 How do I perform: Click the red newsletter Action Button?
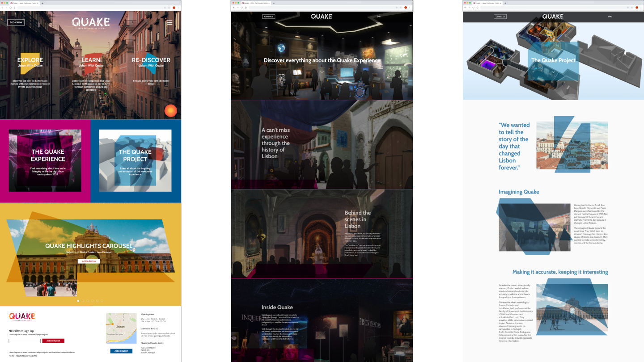[x=53, y=341]
